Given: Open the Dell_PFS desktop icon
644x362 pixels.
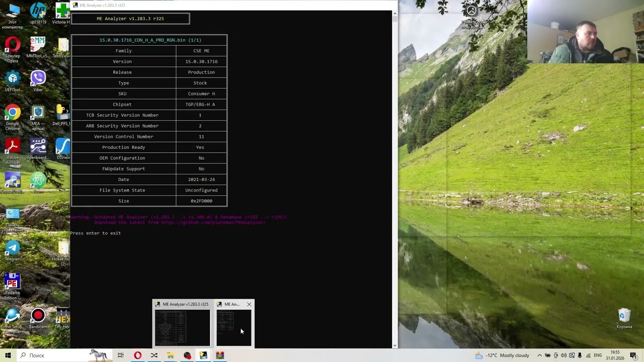Looking at the screenshot, I should coord(62,116).
